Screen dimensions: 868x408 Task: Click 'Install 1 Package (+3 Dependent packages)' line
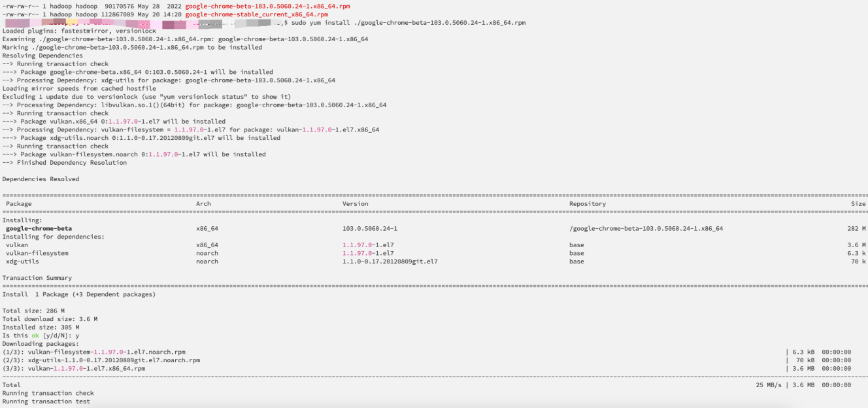[x=79, y=294]
